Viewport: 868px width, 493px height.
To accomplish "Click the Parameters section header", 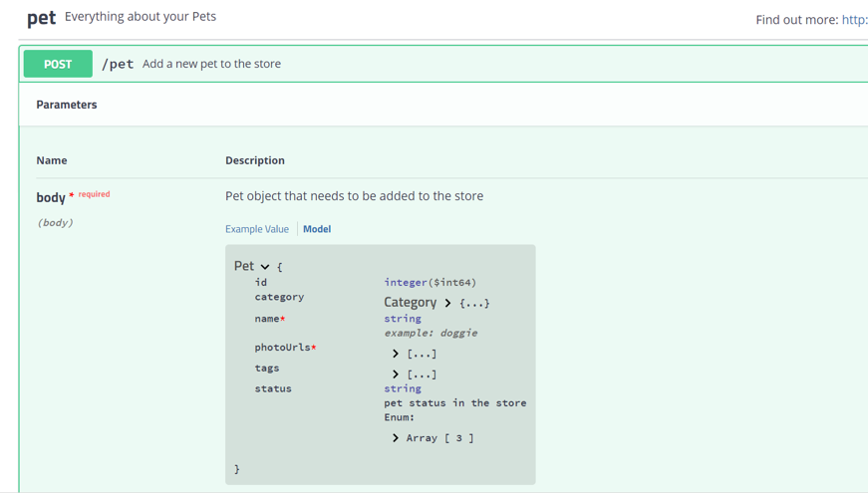I will pos(67,105).
